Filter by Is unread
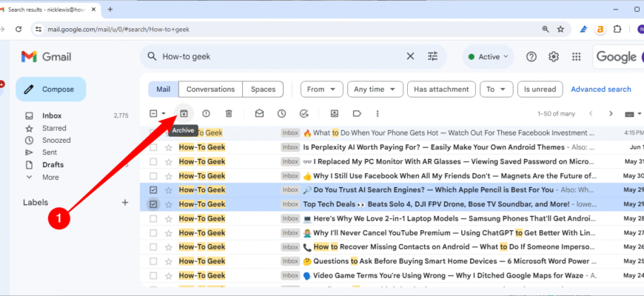Screen dimensions: 644x296 tap(540, 89)
